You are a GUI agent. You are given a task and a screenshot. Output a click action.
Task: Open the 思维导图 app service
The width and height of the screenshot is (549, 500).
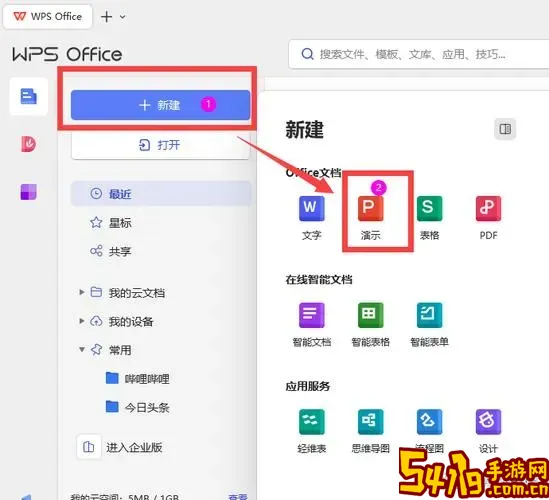pos(370,431)
